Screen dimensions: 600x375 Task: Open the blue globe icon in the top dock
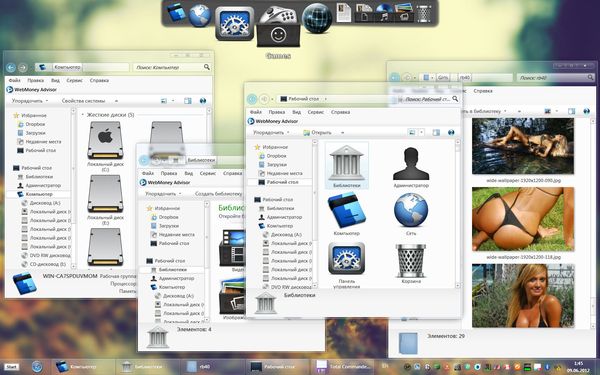coord(199,16)
